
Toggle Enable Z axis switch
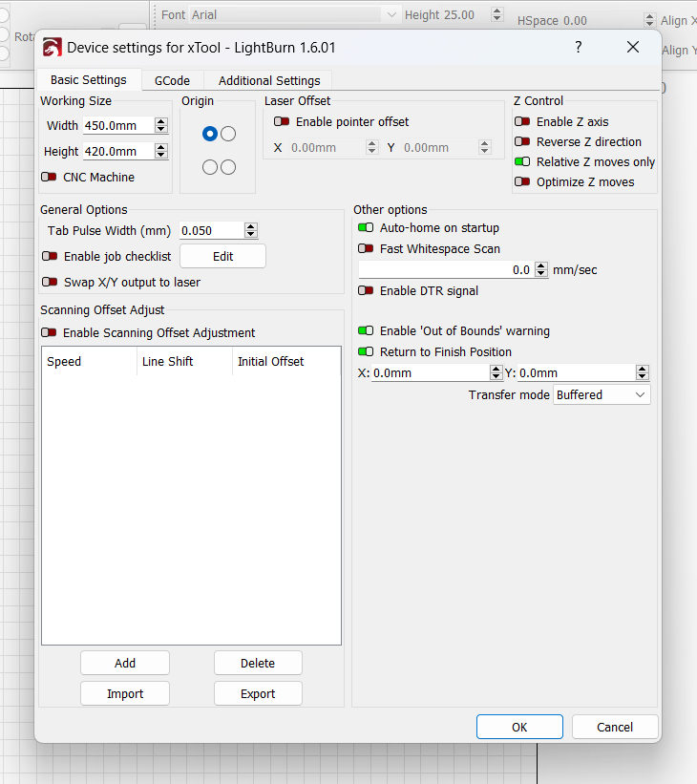tap(522, 121)
